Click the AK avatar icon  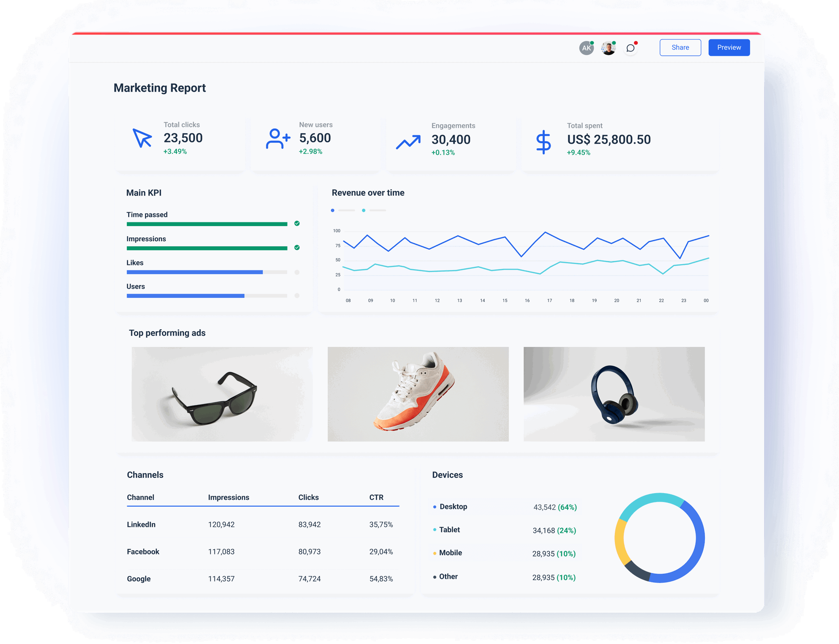click(x=586, y=47)
